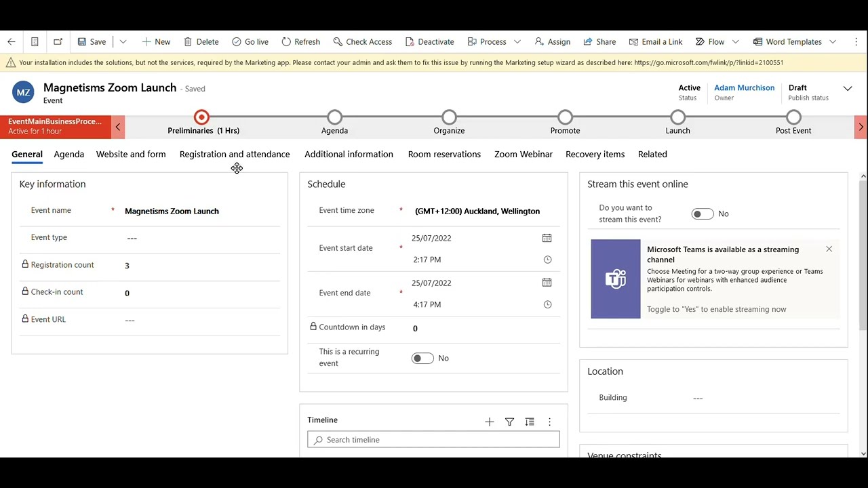Create a New record
868x488 pixels.
click(156, 42)
